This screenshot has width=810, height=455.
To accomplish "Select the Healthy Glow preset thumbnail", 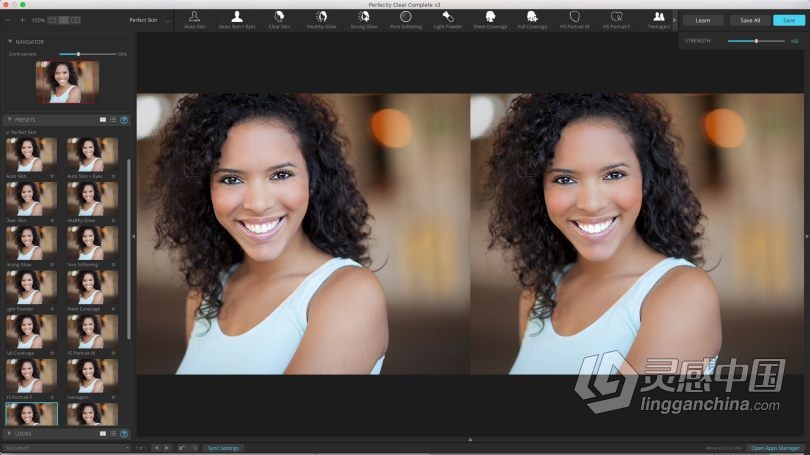I will 92,199.
